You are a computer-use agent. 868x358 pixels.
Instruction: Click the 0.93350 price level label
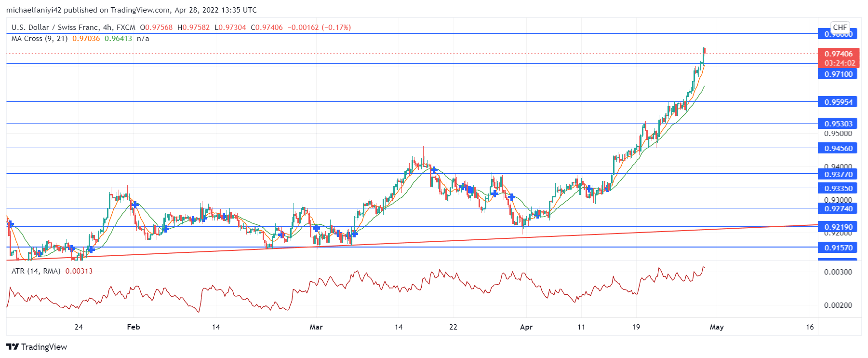coord(838,188)
